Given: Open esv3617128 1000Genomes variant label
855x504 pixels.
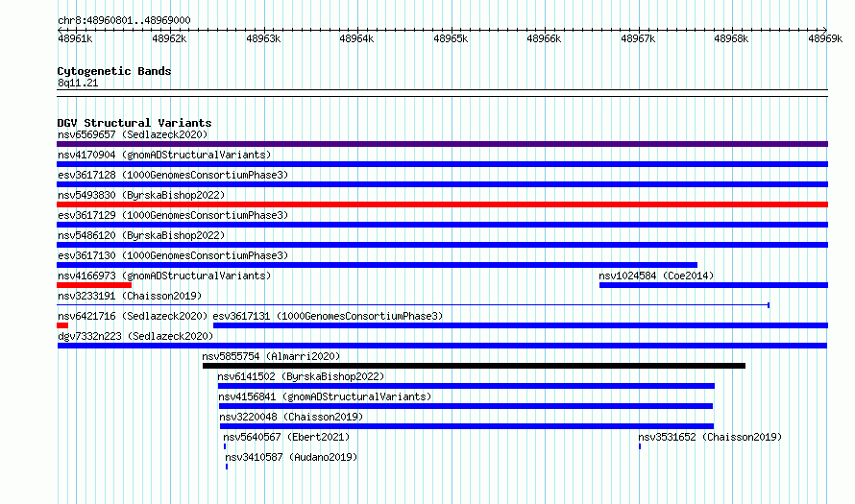Looking at the screenshot, I should 173,175.
